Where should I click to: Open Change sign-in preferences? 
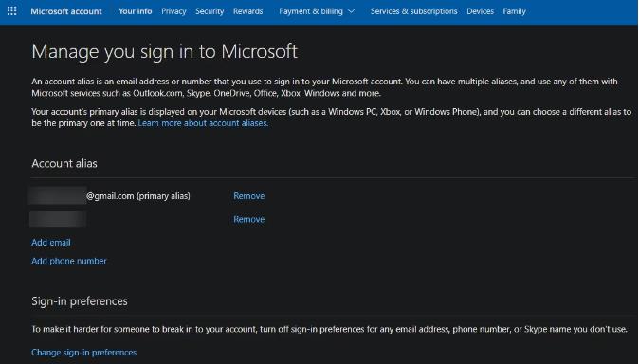(x=84, y=353)
